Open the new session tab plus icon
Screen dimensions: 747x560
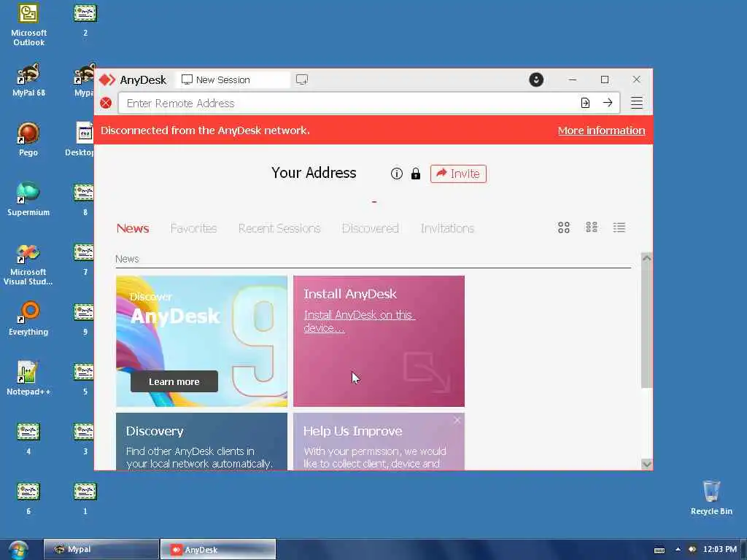pos(302,79)
